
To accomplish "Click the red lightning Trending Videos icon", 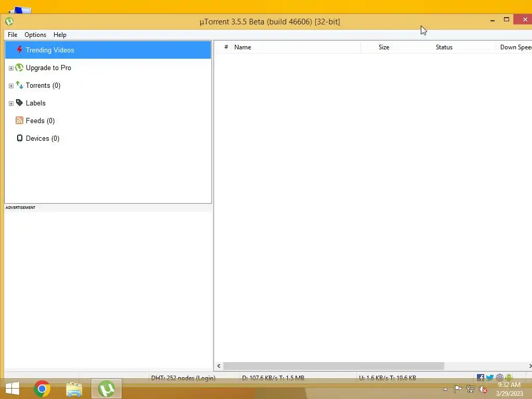I will tap(19, 50).
